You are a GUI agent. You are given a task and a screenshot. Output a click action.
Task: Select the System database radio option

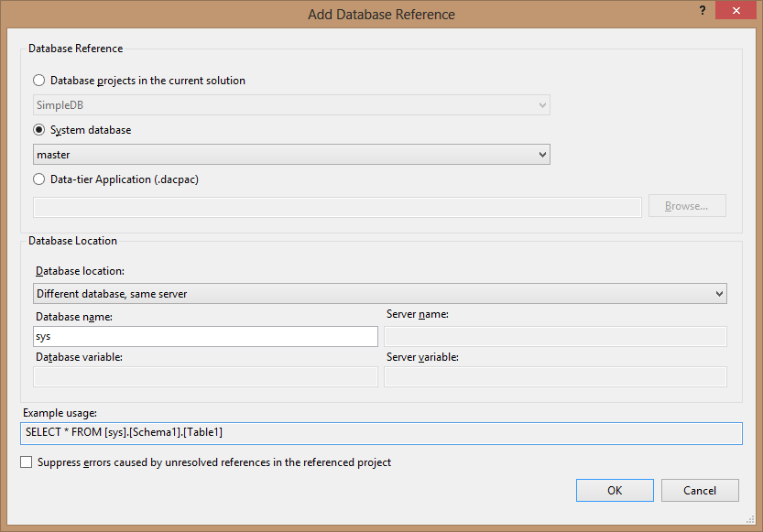39,130
